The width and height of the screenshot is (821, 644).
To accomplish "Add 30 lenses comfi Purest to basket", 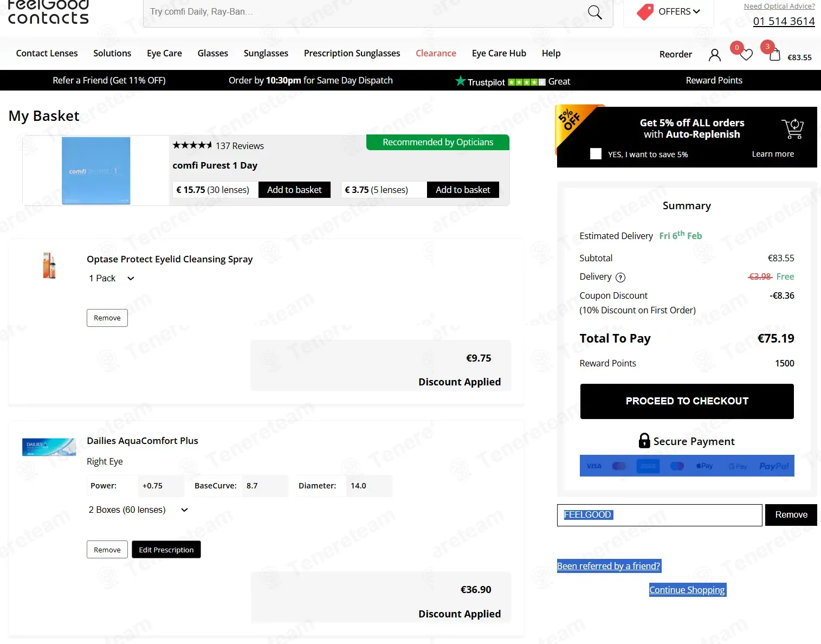I will 294,190.
